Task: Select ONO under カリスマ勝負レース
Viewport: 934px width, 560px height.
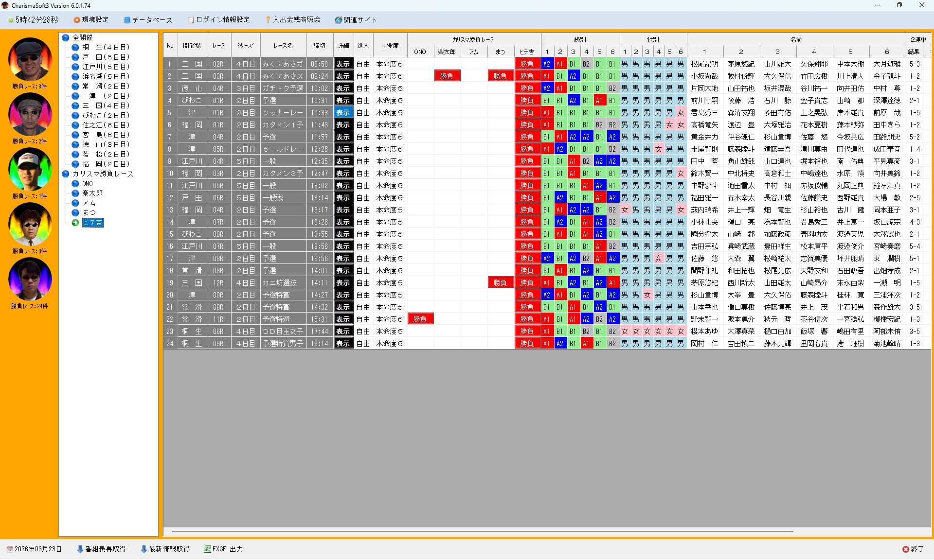Action: [88, 183]
